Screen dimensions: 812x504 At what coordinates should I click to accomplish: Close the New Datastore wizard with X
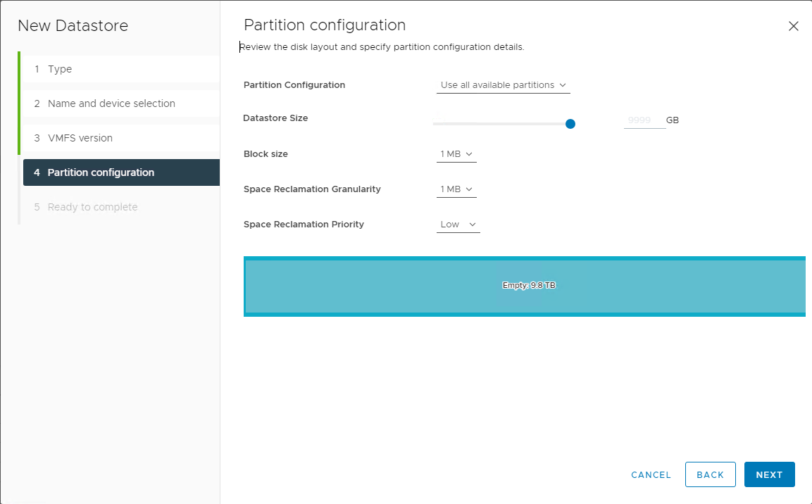793,26
